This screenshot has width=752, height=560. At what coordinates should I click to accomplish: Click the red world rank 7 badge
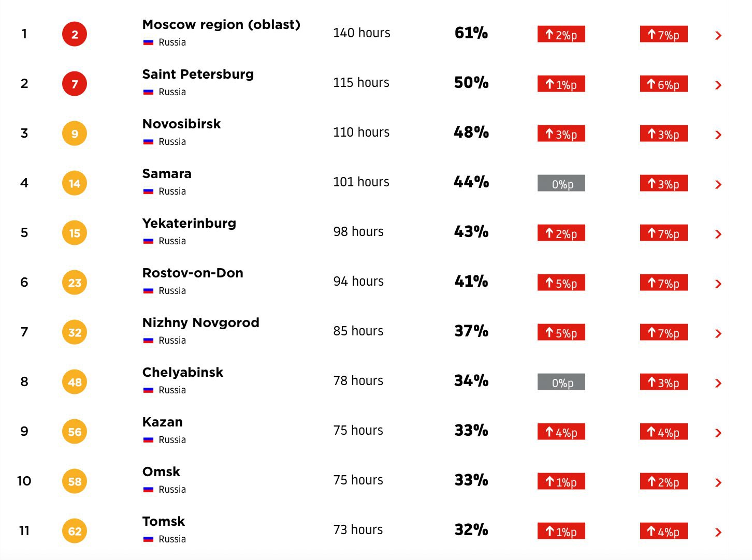(75, 84)
